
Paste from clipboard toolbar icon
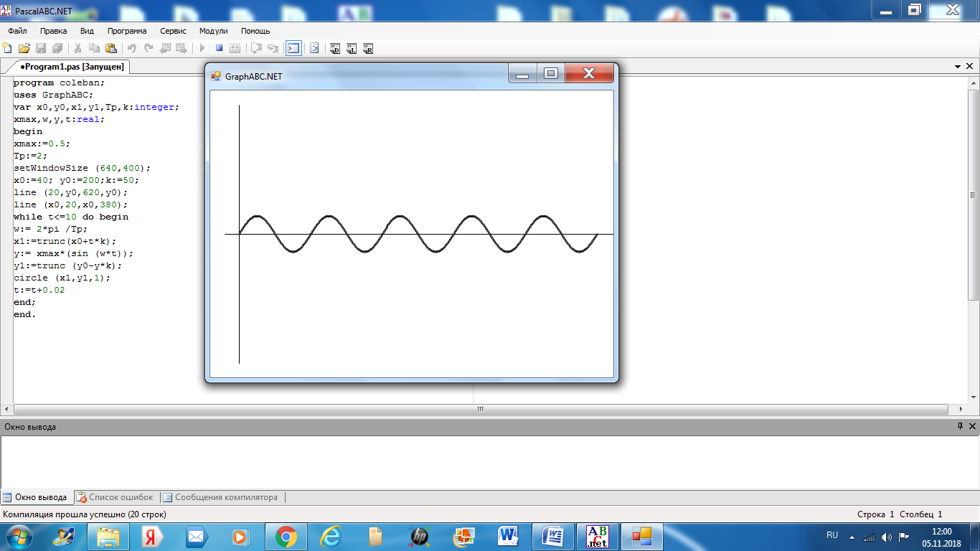pyautogui.click(x=110, y=48)
